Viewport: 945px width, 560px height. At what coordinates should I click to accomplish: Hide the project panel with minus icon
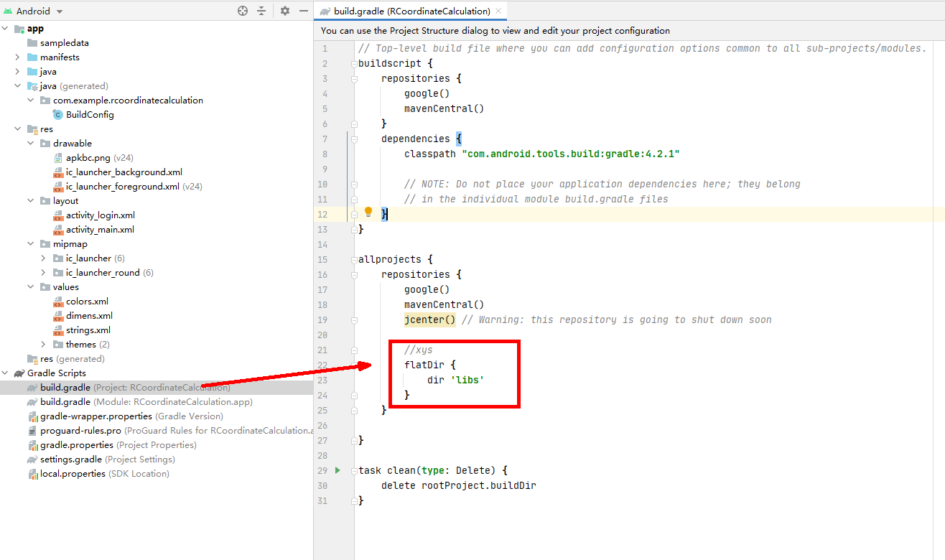304,11
